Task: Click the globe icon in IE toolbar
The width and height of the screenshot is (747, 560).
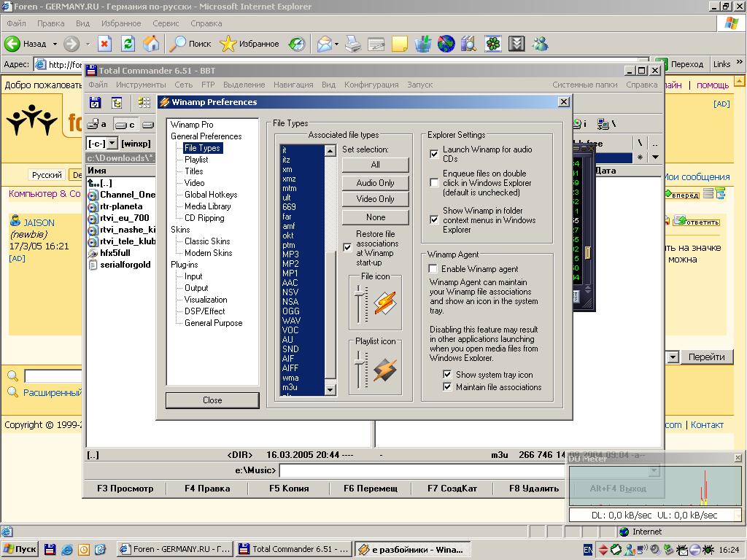Action: pyautogui.click(x=446, y=44)
